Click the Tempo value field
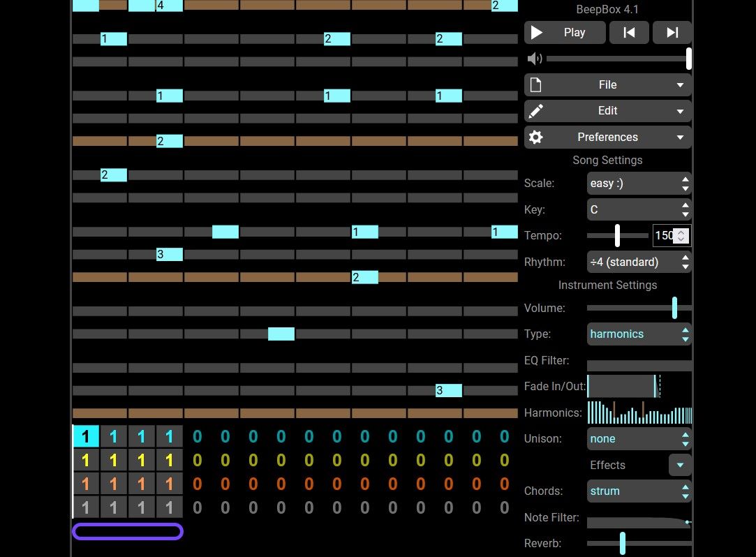The height and width of the screenshot is (557, 756). [x=665, y=236]
